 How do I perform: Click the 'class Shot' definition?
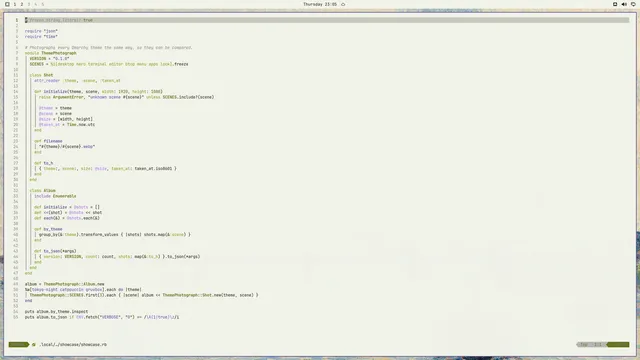41,75
